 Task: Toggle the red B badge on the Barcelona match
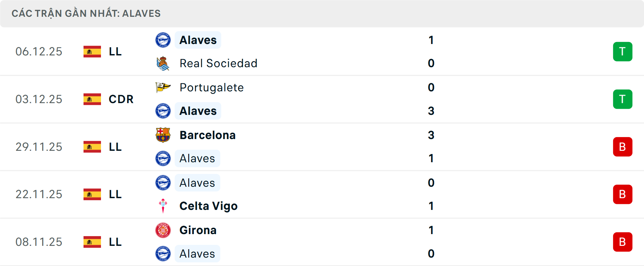pyautogui.click(x=623, y=147)
